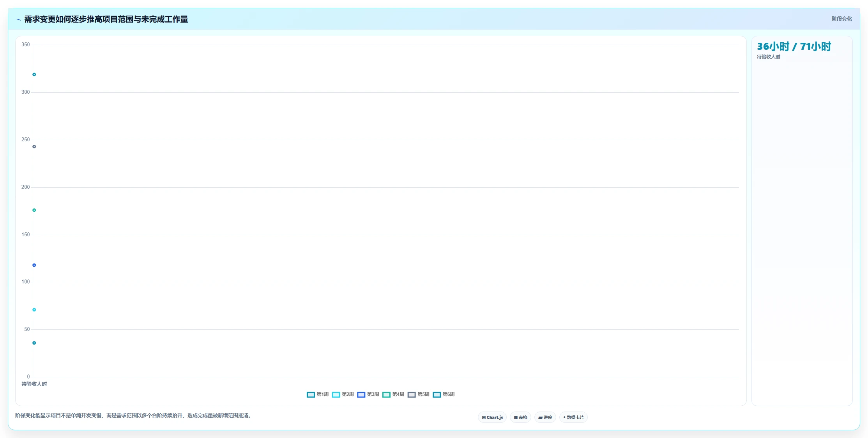Toggle the 第4周 legend item

(x=393, y=394)
